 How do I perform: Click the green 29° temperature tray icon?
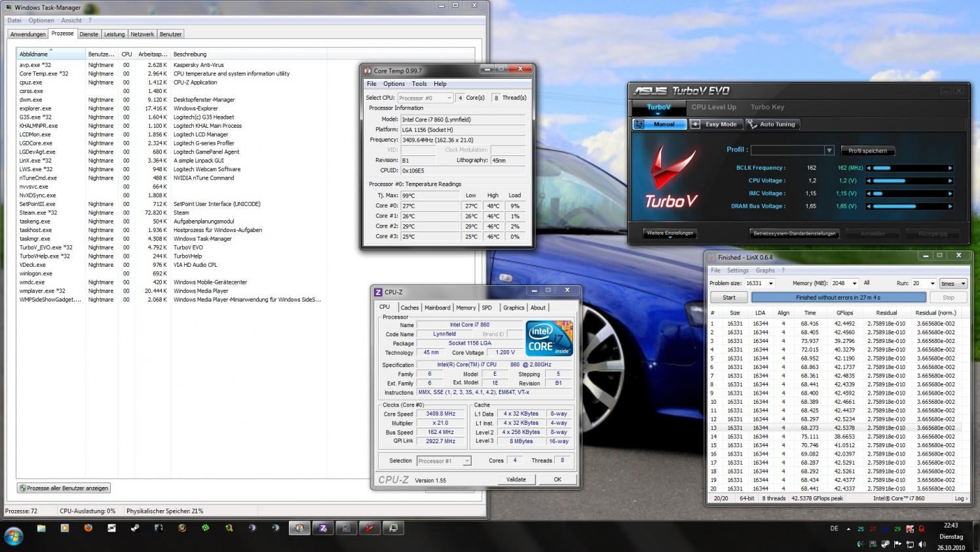(897, 528)
